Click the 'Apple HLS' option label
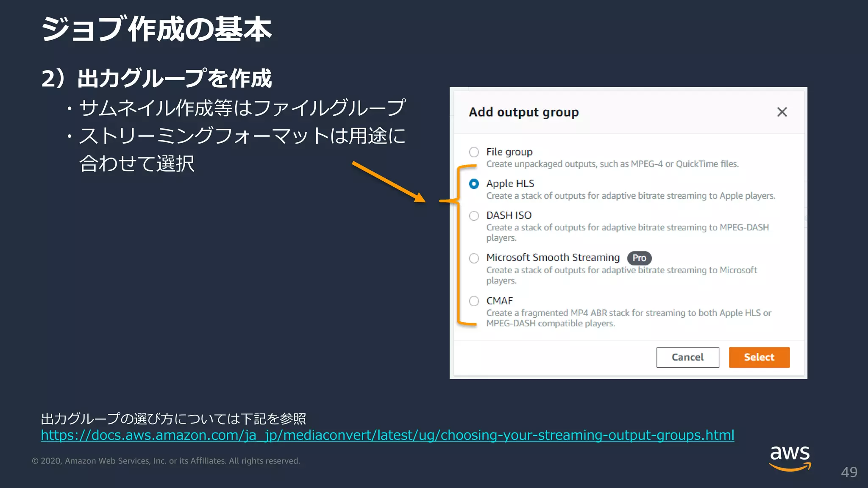This screenshot has height=488, width=868. [510, 183]
